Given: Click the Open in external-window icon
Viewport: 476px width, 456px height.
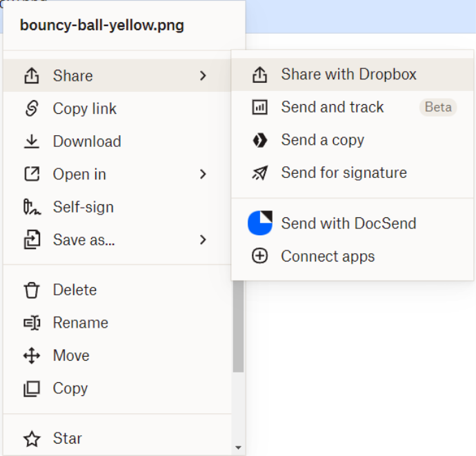Looking at the screenshot, I should pyautogui.click(x=32, y=174).
